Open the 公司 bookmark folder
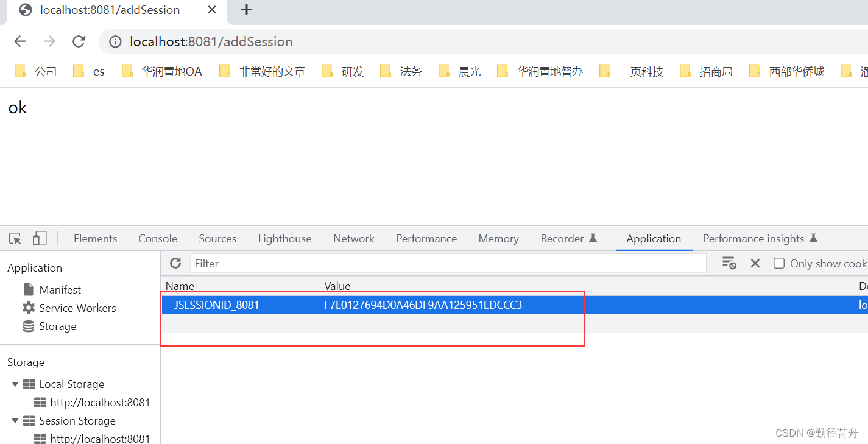This screenshot has width=868, height=444. tap(35, 72)
